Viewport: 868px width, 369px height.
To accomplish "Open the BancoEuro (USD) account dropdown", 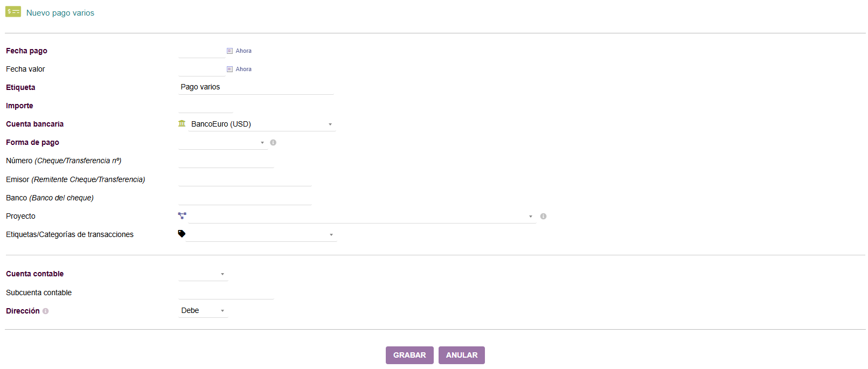I will [261, 124].
